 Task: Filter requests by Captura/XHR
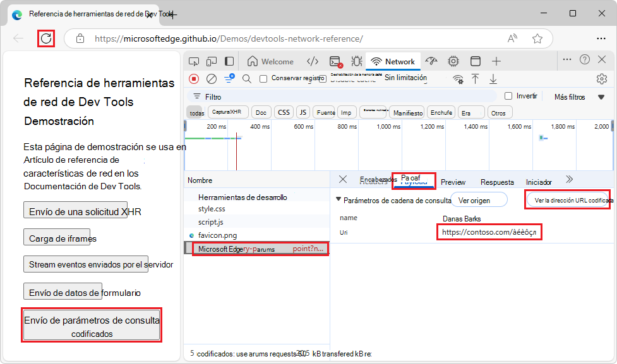pos(228,112)
